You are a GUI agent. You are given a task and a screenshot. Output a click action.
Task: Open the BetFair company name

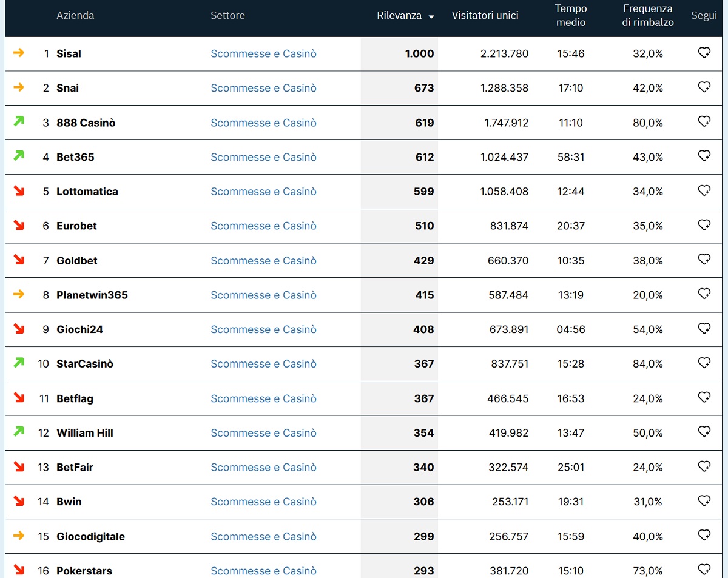pos(75,467)
